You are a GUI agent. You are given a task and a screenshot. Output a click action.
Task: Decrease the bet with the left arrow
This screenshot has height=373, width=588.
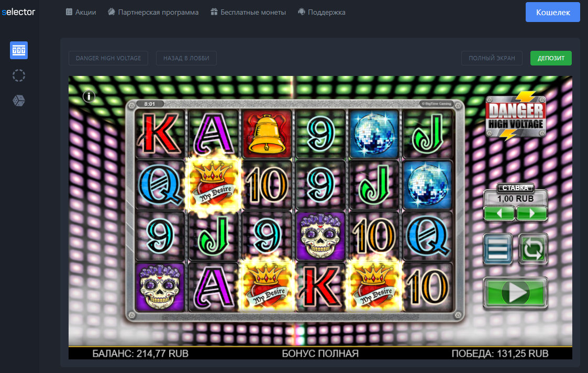tap(499, 214)
